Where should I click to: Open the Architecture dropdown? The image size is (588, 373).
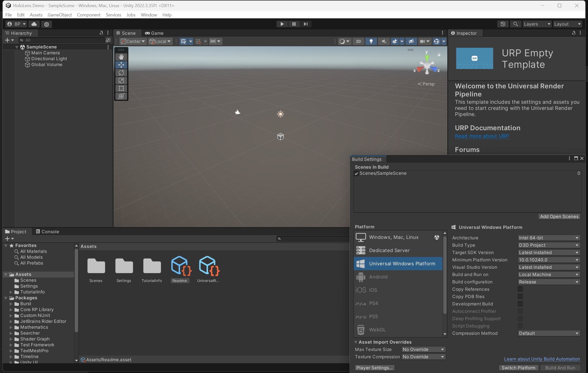549,238
